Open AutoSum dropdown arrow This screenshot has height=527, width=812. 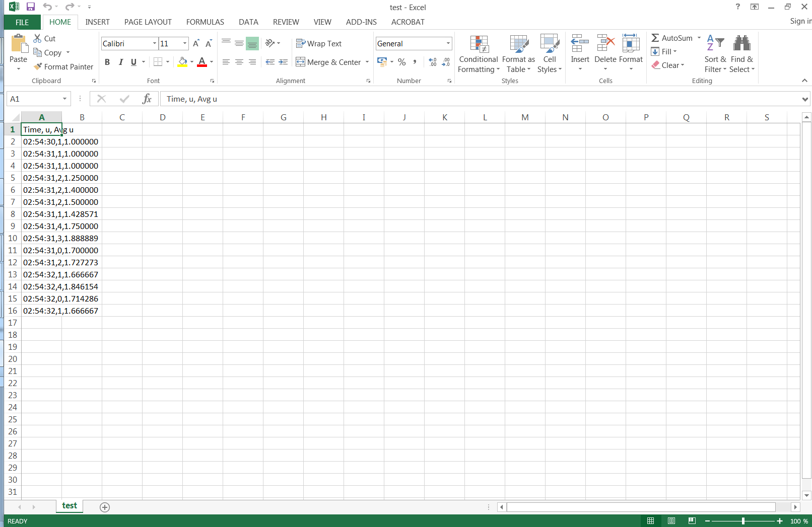click(699, 38)
